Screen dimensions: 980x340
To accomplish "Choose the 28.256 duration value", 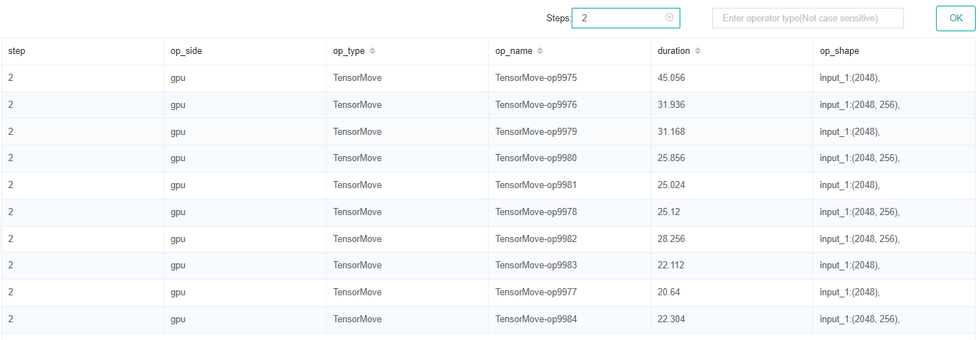I will (671, 239).
